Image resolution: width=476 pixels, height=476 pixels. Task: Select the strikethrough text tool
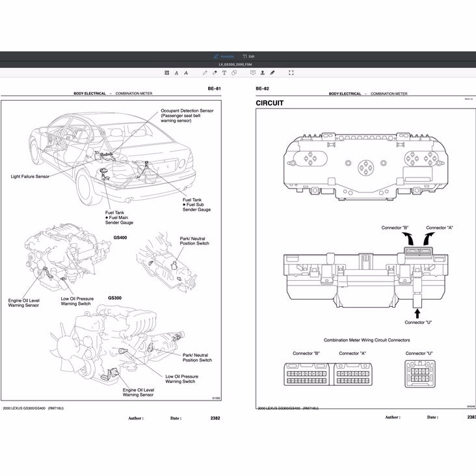[x=186, y=73]
